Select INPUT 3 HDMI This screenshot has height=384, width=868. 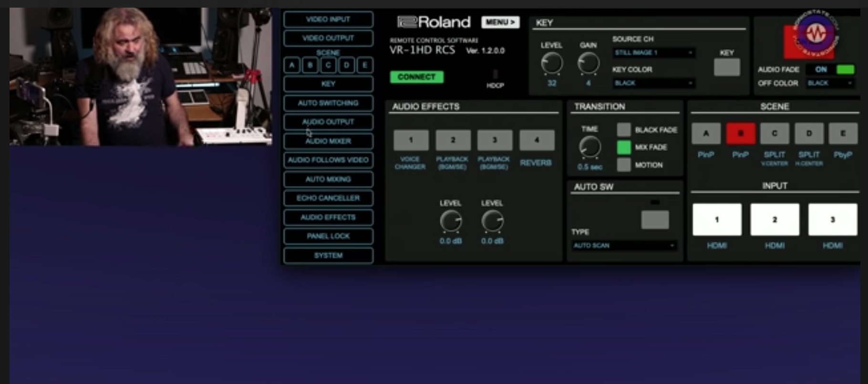[x=833, y=220]
